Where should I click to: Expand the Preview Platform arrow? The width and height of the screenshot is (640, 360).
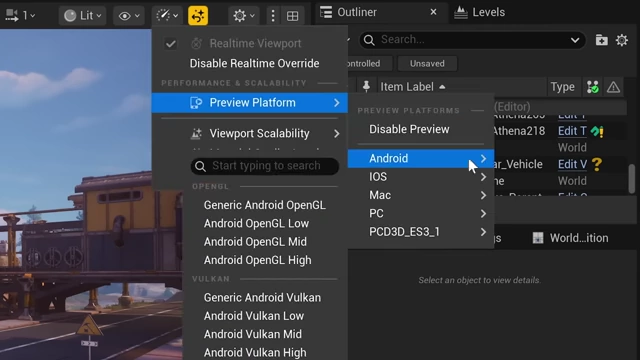(x=337, y=102)
